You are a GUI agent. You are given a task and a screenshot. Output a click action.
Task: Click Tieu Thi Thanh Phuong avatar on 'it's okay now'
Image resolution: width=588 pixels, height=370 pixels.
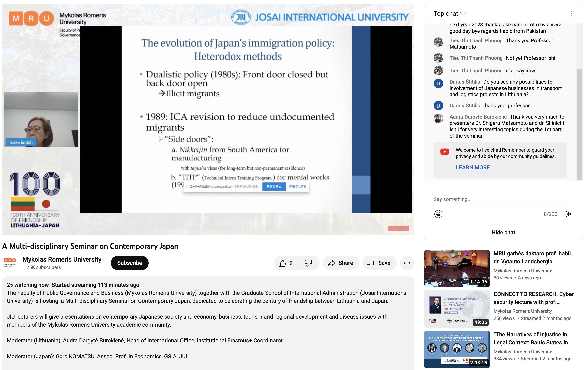(x=438, y=71)
